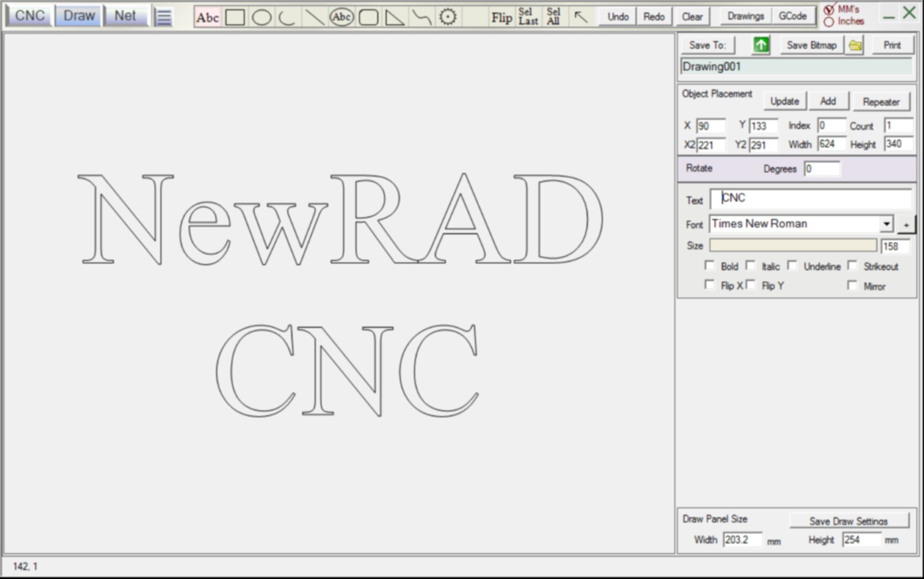Open the GCode view
Viewport: 924px width, 579px height.
(793, 17)
